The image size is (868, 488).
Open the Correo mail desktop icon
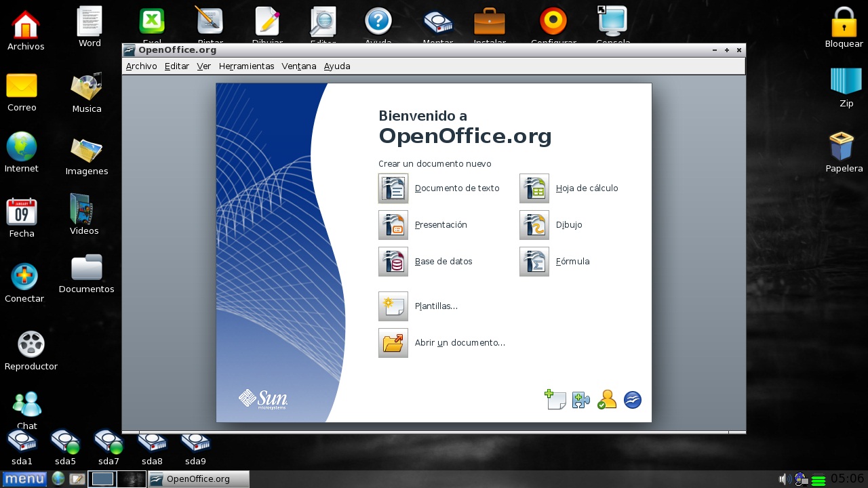point(22,85)
